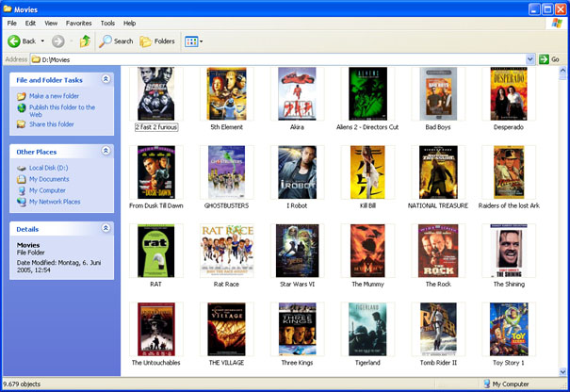Click the Back navigation arrow icon
Viewport: 570px width, 392px height.
coord(15,41)
